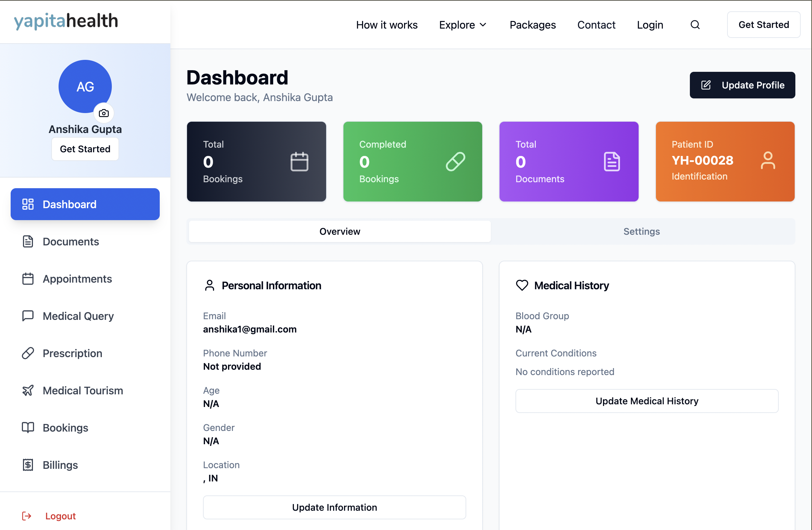Click the person icon beside Personal Information

tap(209, 285)
